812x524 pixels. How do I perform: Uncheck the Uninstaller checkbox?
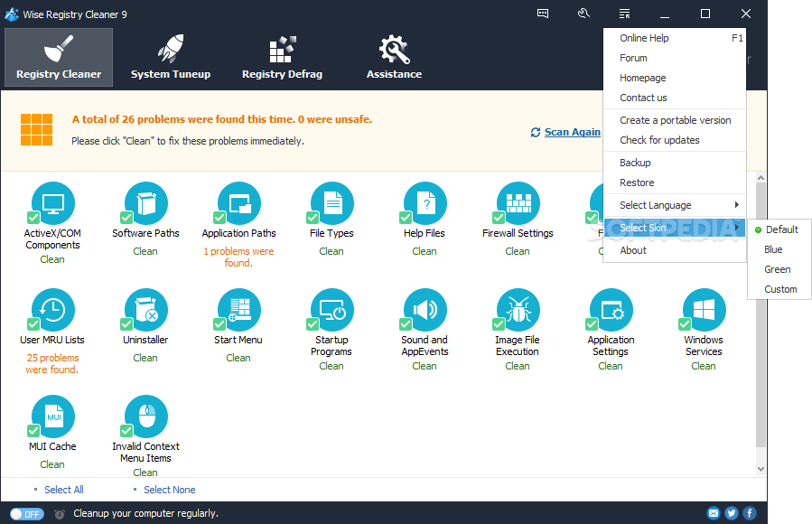pyautogui.click(x=126, y=324)
